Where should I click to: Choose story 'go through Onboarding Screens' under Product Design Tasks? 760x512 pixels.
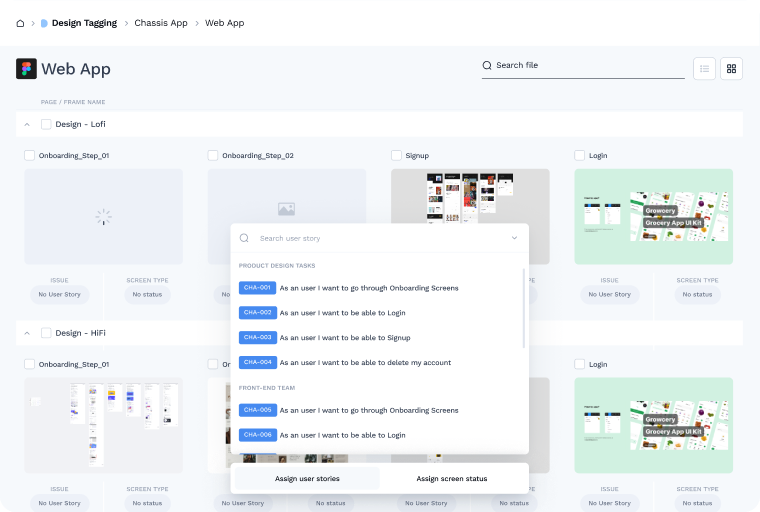click(x=369, y=288)
